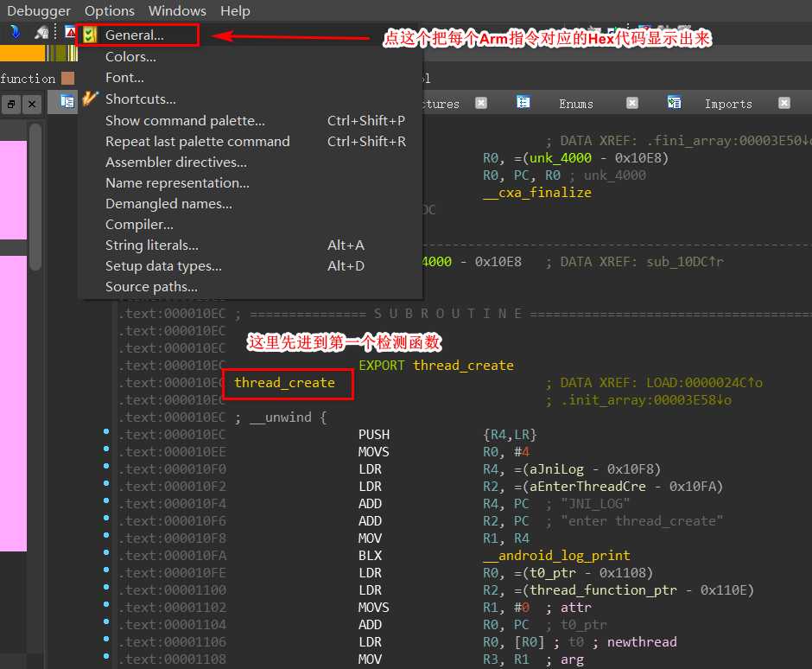Screen dimensions: 812x669
Task: Toggle breakpoint at .text:000010EE MOVS
Action: point(106,449)
